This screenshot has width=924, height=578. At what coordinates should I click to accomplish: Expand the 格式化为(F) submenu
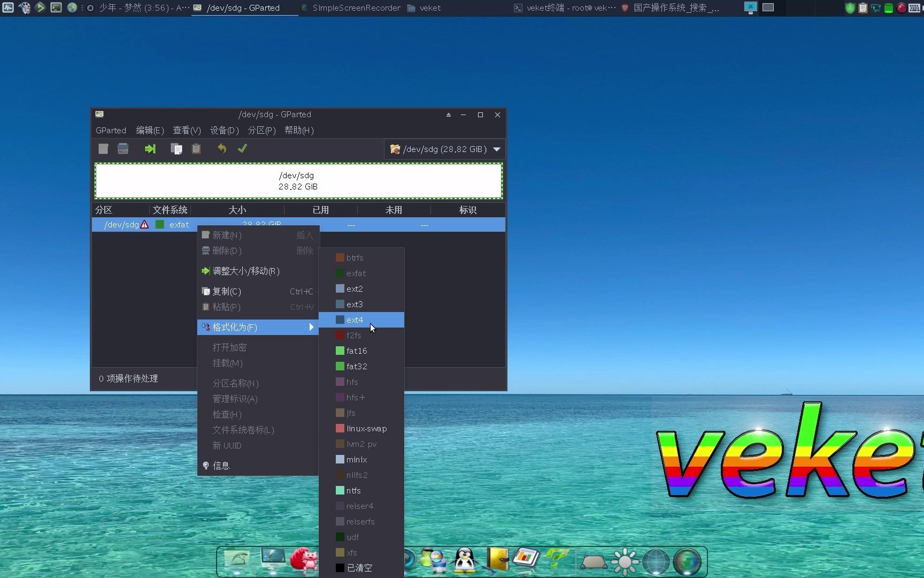(258, 328)
